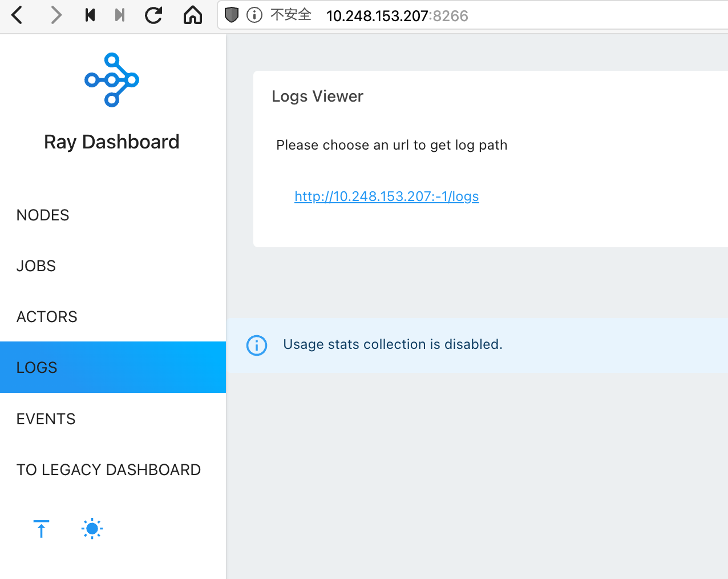This screenshot has width=728, height=579.
Task: Collapse the sidebar with the upward arrow icon
Action: [x=41, y=529]
